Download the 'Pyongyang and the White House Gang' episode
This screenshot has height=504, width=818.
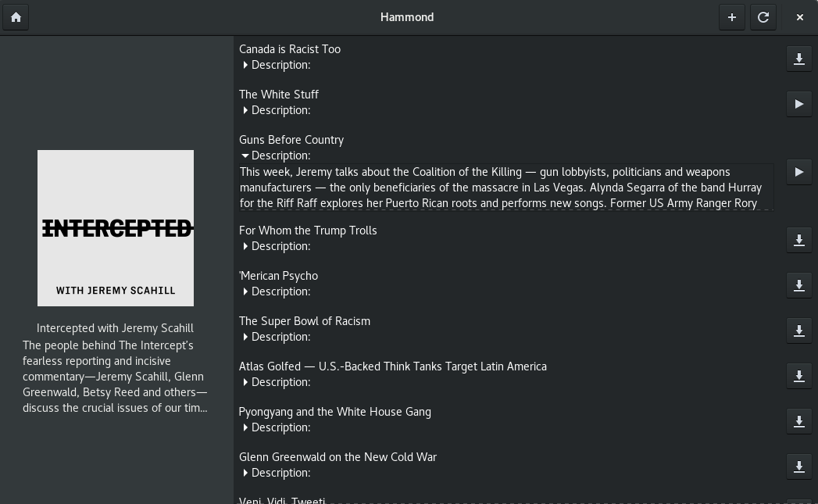coord(798,421)
